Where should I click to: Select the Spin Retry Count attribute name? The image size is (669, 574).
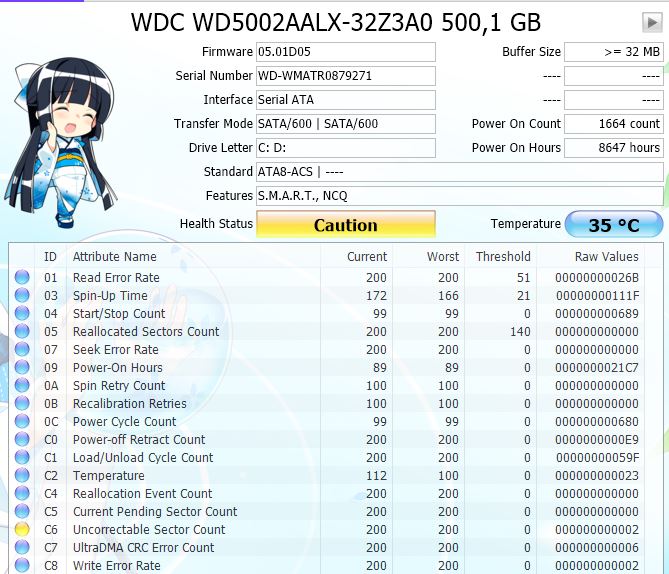[x=119, y=386]
